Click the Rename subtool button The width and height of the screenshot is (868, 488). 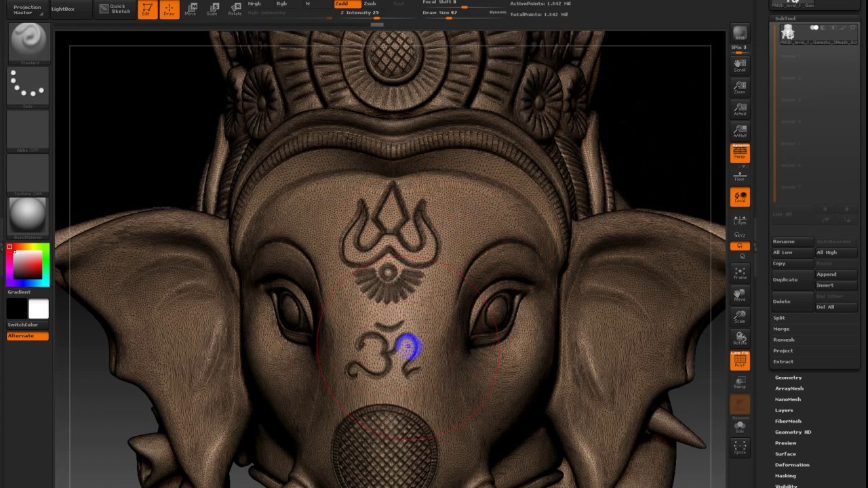(x=792, y=241)
